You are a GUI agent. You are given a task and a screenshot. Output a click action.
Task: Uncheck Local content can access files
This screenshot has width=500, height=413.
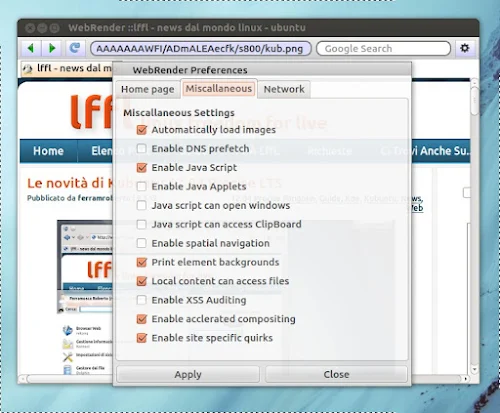[142, 281]
